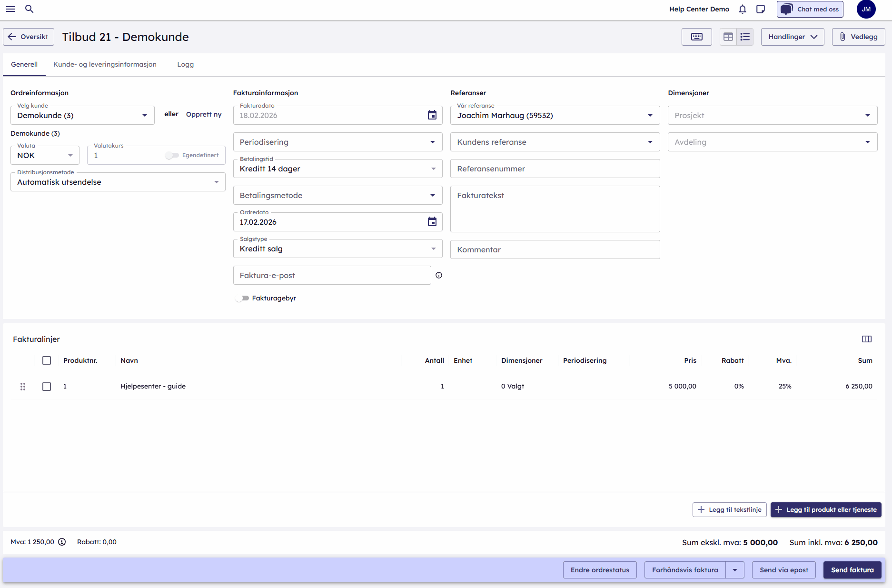Open the Logg tab

click(x=185, y=64)
